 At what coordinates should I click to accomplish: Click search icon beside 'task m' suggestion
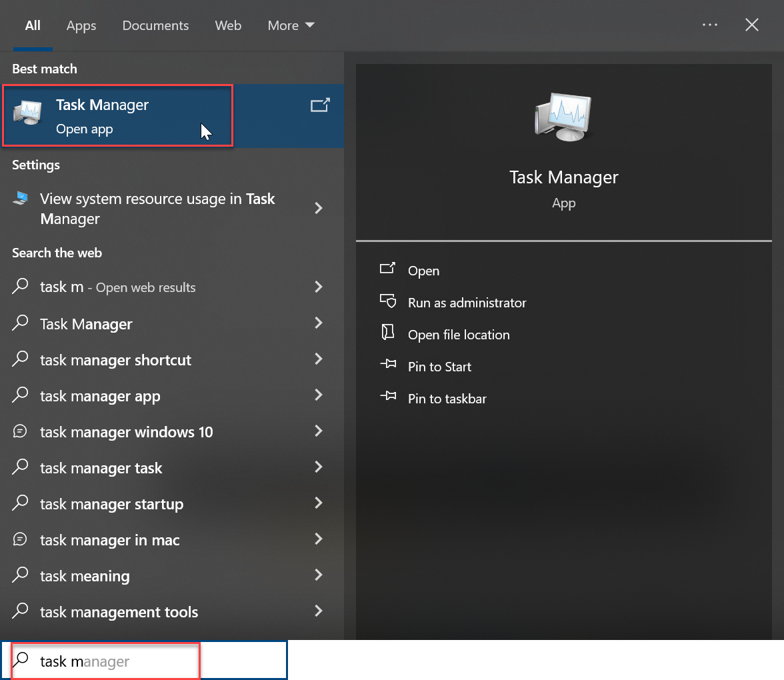click(20, 286)
